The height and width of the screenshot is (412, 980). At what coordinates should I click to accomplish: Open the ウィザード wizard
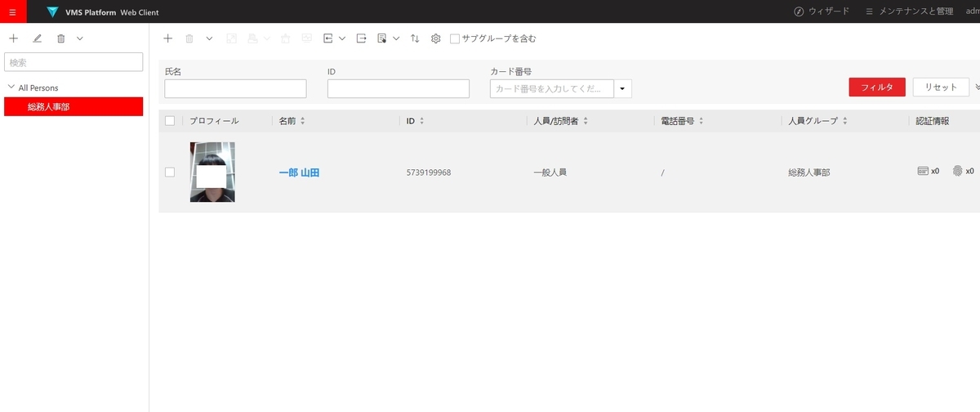(x=828, y=11)
